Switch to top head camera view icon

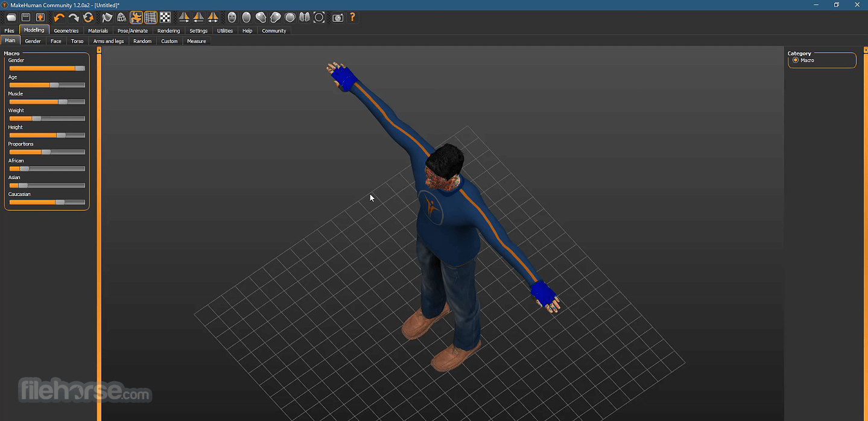point(290,17)
